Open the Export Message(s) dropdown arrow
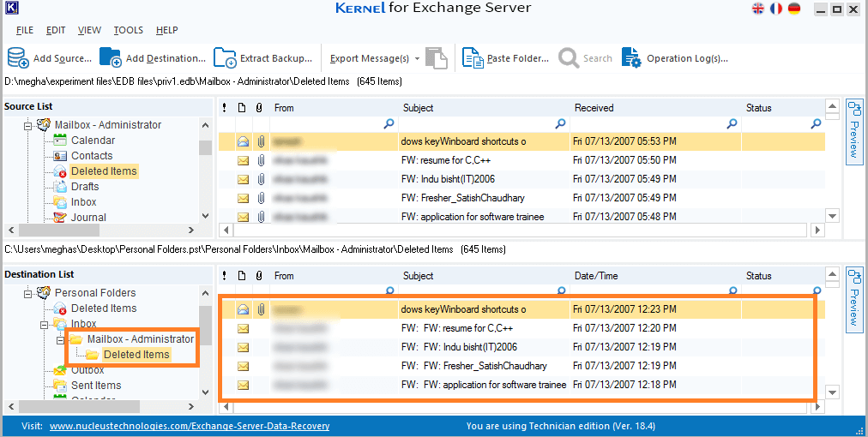Screen dimensions: 868x437 click(417, 58)
